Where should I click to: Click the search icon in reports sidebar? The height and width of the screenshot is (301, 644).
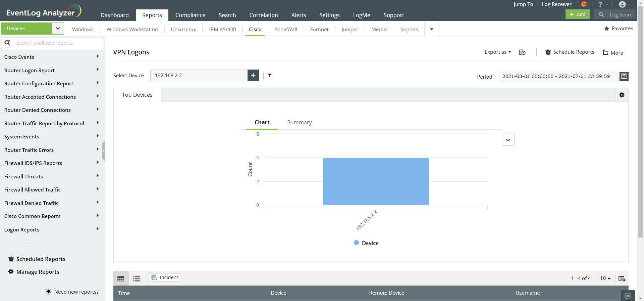tap(7, 43)
